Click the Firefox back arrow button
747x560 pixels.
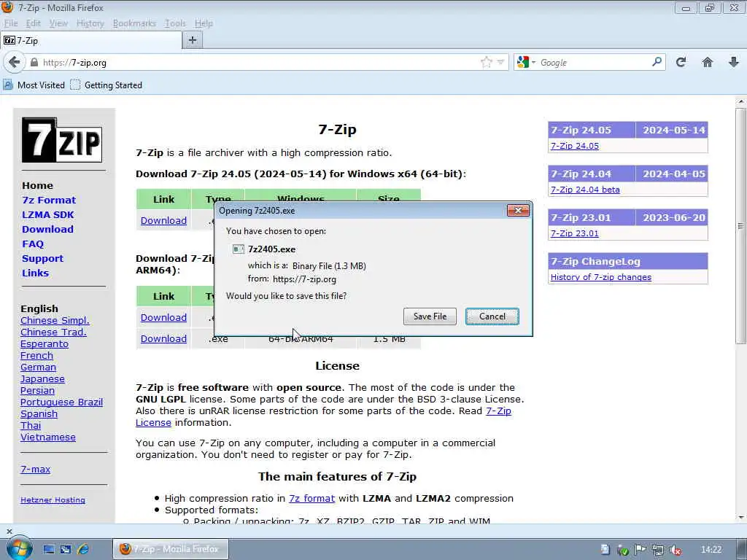click(15, 63)
